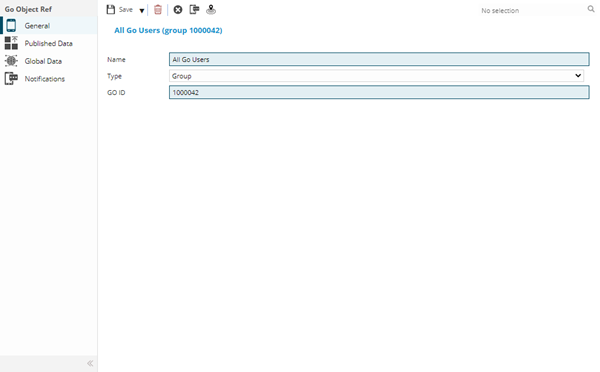Click the Save floppy disk icon
The image size is (600, 372).
tap(111, 10)
